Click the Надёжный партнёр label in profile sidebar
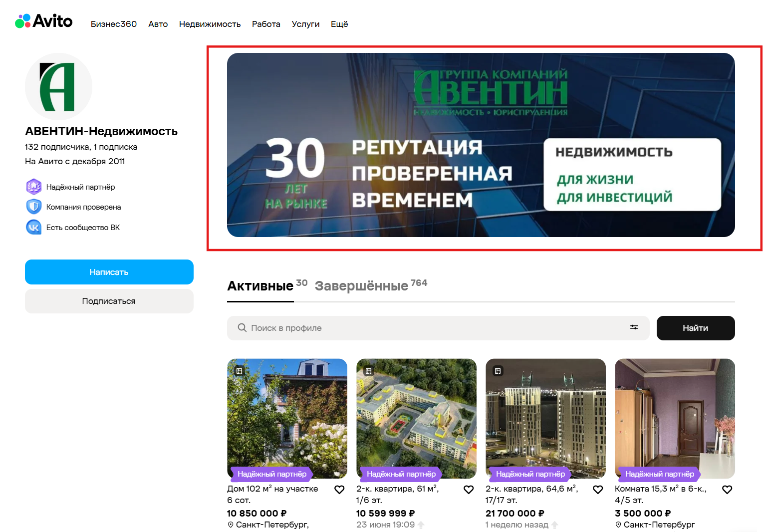This screenshot has height=532, width=763. 81,187
